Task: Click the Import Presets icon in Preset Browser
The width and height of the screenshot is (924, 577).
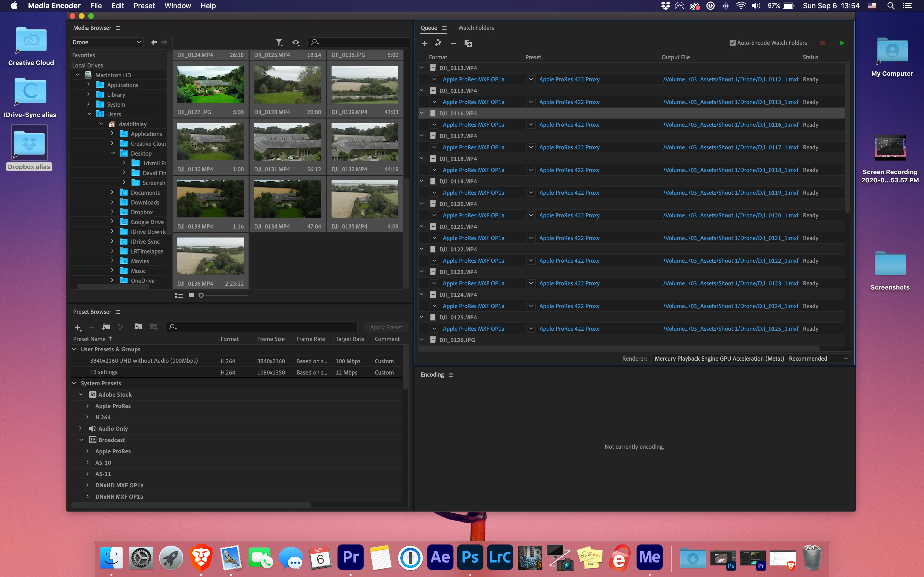Action: [x=138, y=327]
